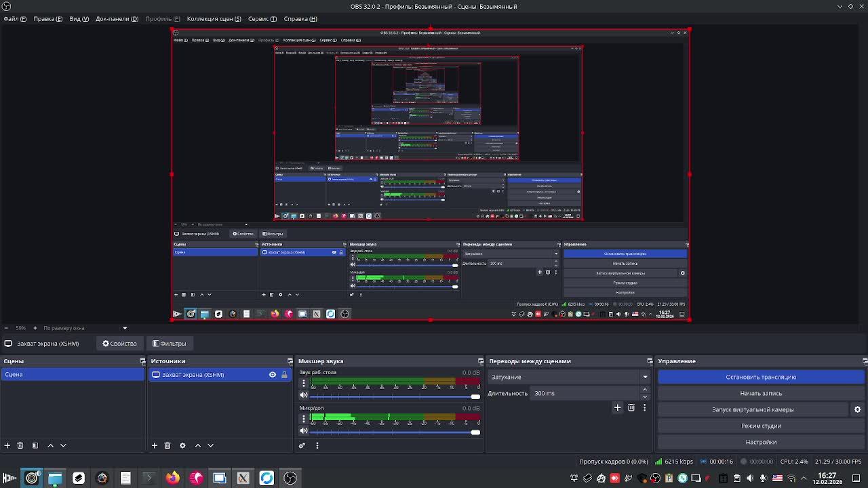Move the scene down in Сцены list
This screenshot has height=488, width=868.
(63, 445)
